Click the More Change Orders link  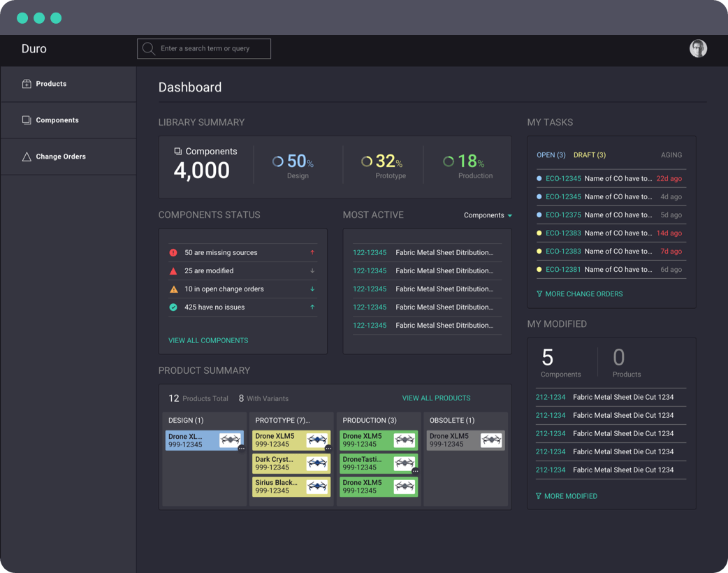pos(583,294)
